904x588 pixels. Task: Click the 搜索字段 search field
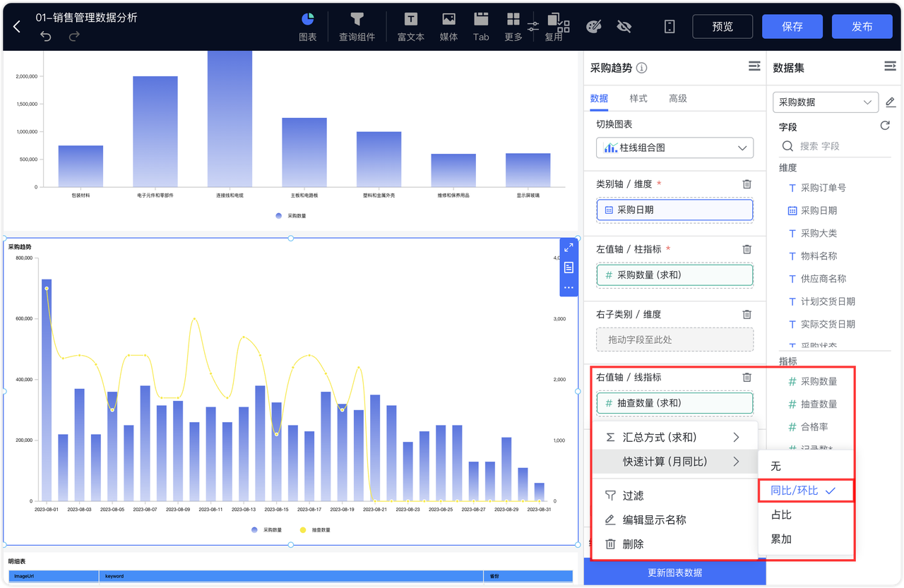pos(833,145)
